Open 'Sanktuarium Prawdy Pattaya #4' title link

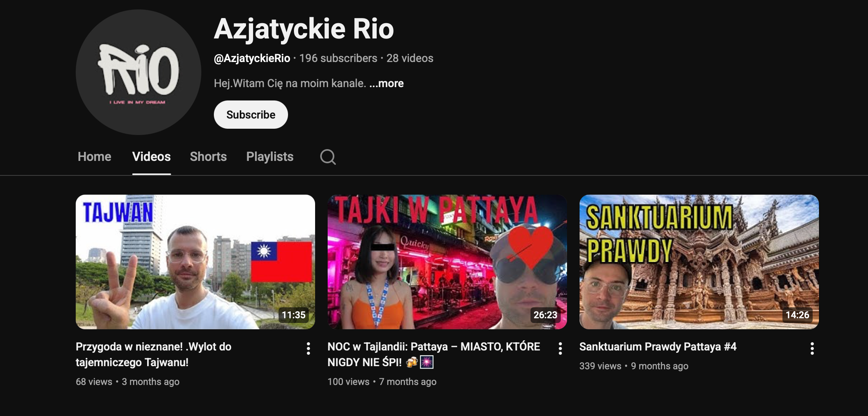pos(658,347)
